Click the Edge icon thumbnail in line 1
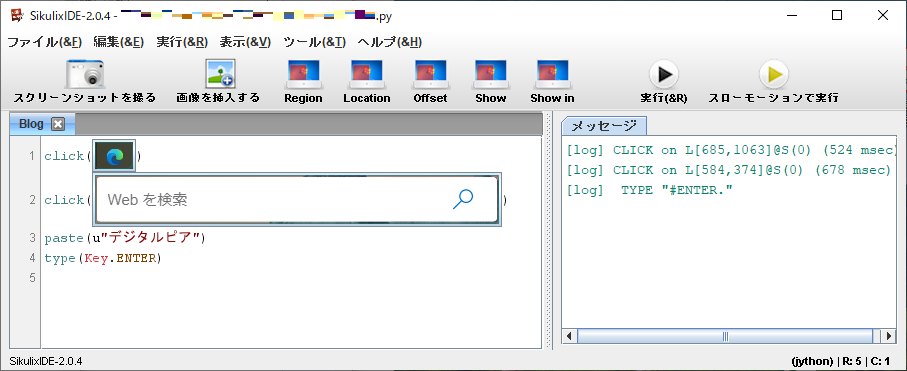Screen dimensions: 907x371 [x=115, y=156]
